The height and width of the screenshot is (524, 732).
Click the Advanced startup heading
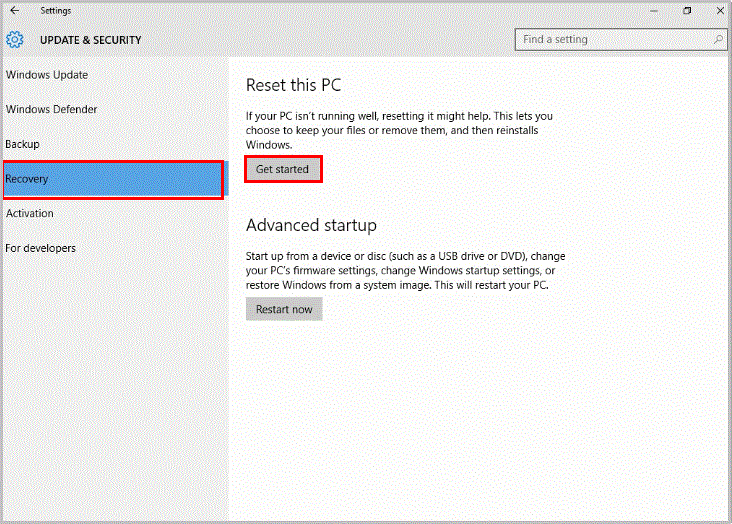[x=311, y=225]
